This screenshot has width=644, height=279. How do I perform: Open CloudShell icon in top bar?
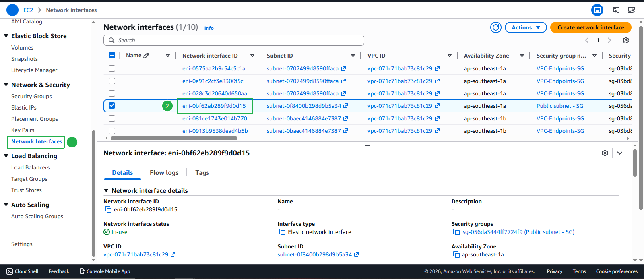tap(616, 10)
